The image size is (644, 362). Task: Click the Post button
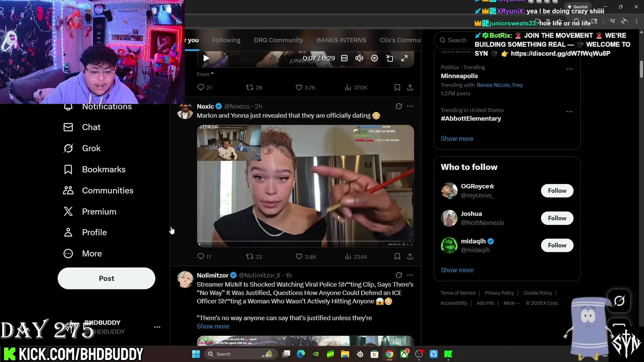pyautogui.click(x=106, y=279)
